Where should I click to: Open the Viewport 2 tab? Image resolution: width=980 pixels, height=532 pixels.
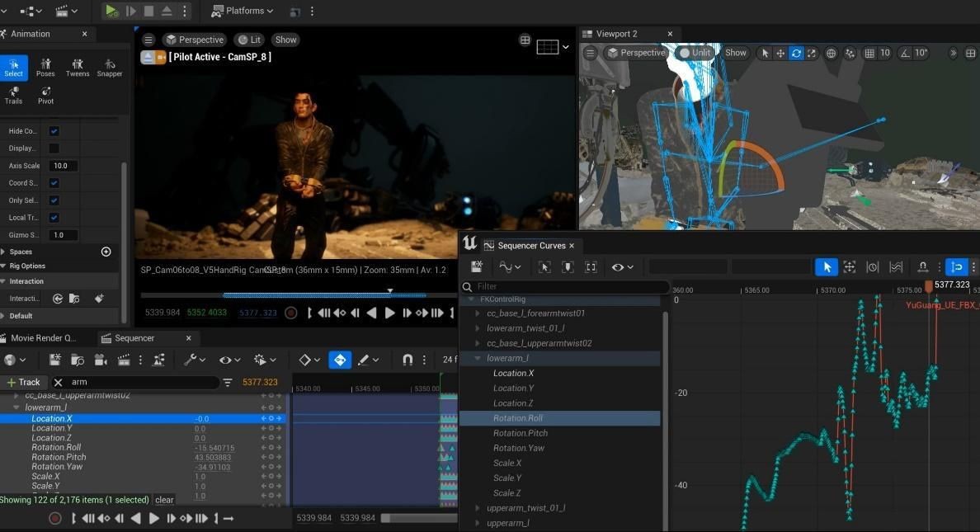pyautogui.click(x=616, y=34)
